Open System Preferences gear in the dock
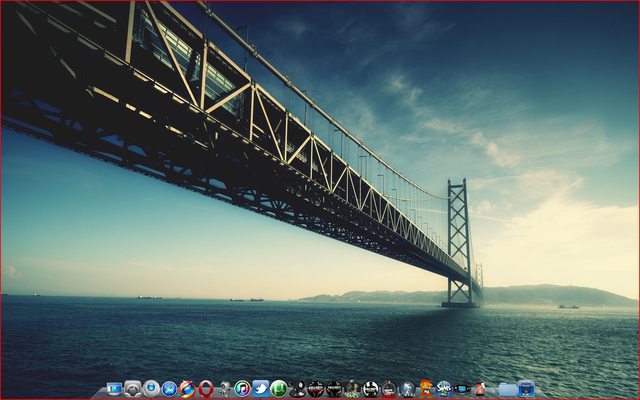This screenshot has width=640, height=400. coord(133,389)
